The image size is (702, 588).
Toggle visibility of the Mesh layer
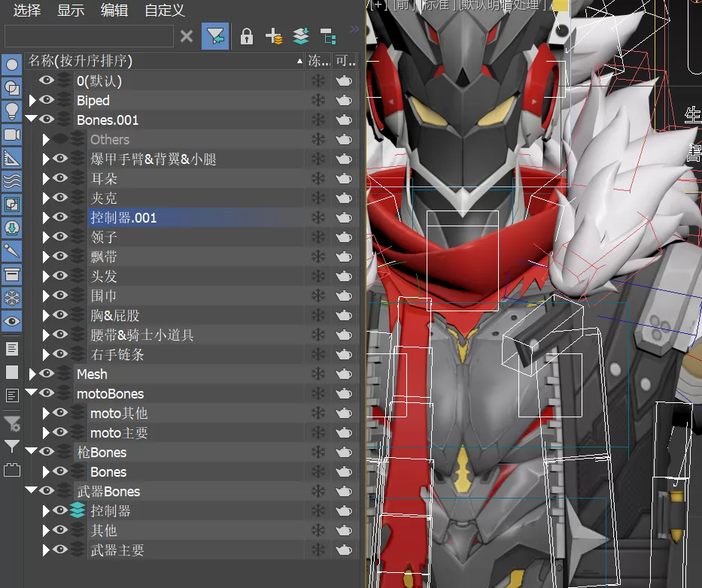(x=46, y=373)
